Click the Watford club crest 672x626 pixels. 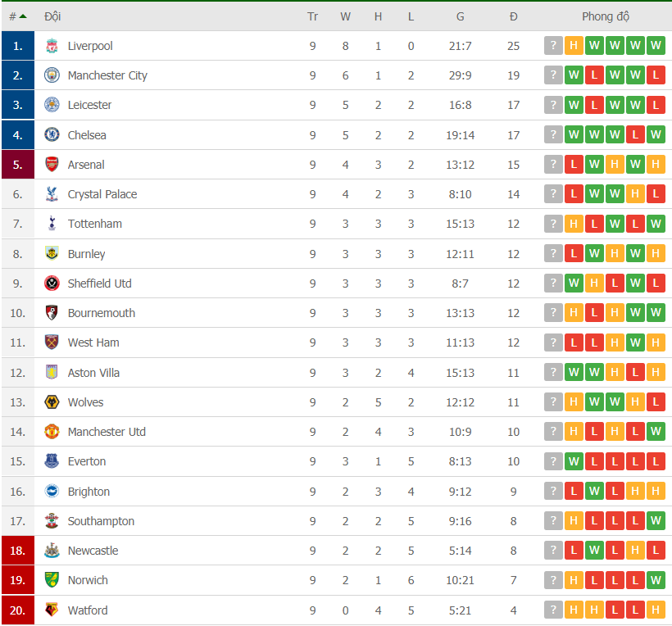tap(52, 610)
